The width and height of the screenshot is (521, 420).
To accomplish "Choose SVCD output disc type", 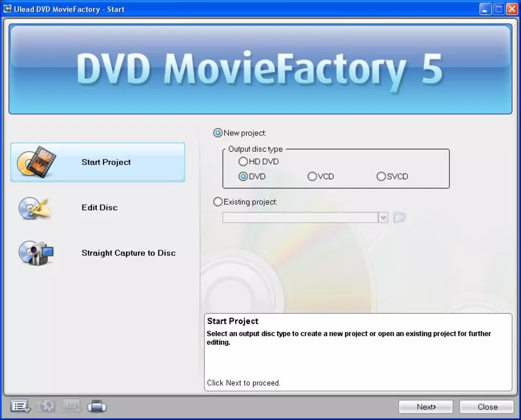I will click(381, 176).
